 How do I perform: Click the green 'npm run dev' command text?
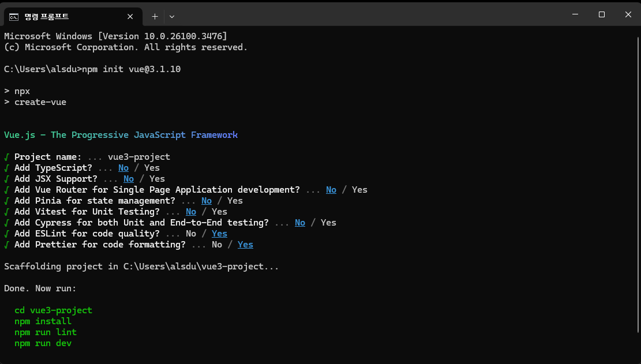point(43,344)
